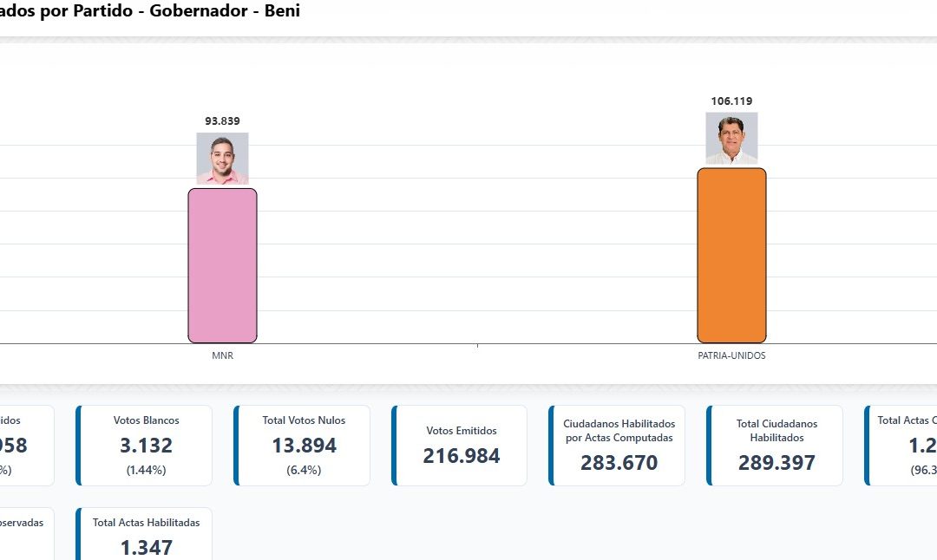
Task: Open the Votos Blancos card
Action: [x=146, y=445]
